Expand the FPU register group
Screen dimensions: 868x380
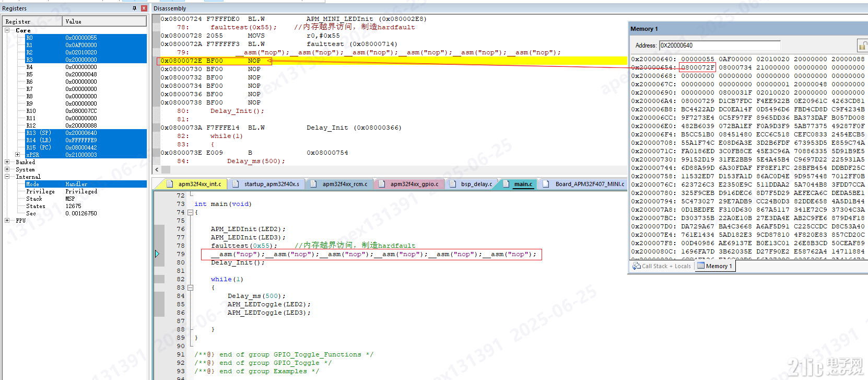7,221
